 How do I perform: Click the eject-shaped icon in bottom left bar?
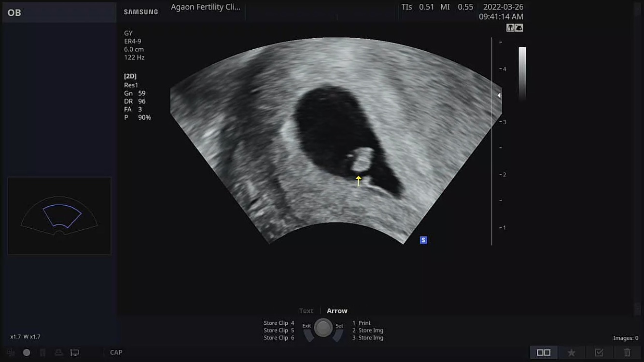coord(58,352)
